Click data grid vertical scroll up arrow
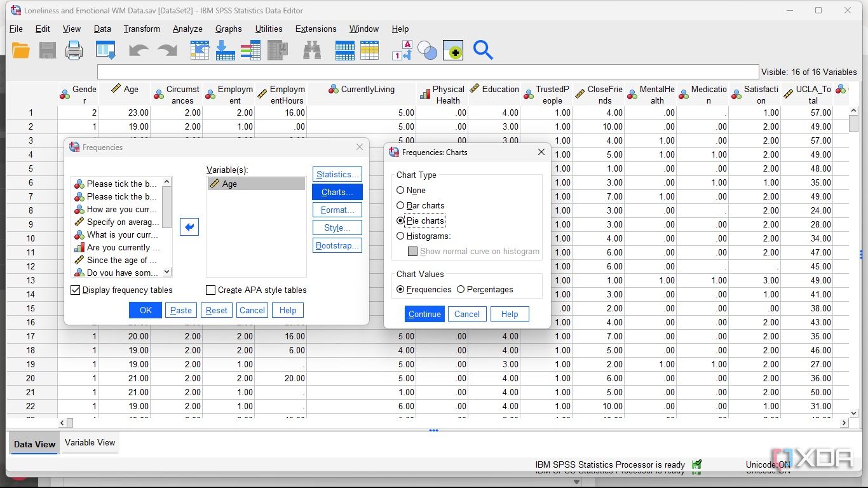868x488 pixels. pos(854,111)
